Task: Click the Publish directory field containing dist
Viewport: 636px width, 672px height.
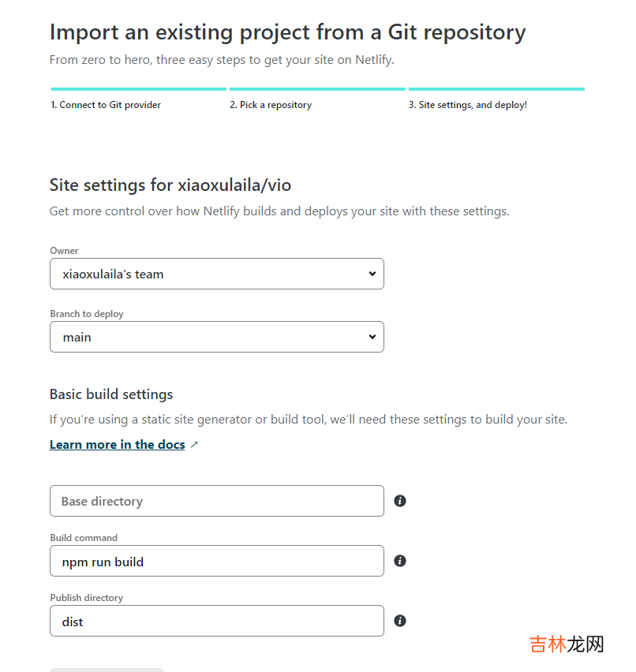Action: click(x=217, y=621)
